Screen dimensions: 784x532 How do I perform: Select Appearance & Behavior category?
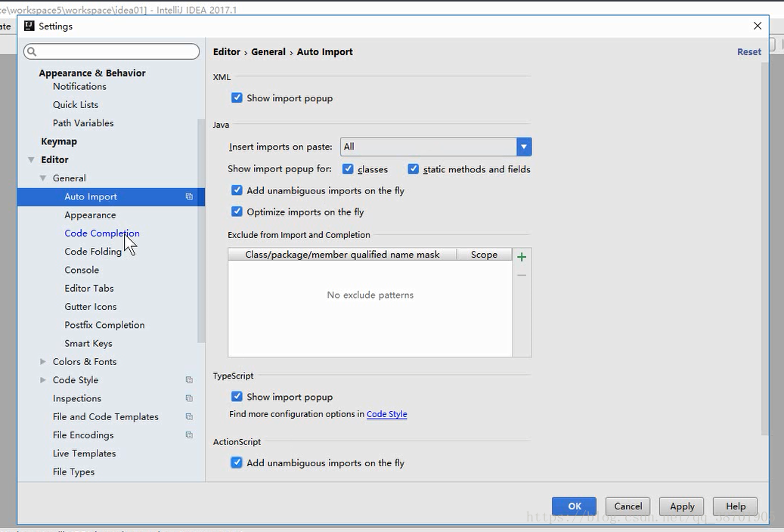92,73
